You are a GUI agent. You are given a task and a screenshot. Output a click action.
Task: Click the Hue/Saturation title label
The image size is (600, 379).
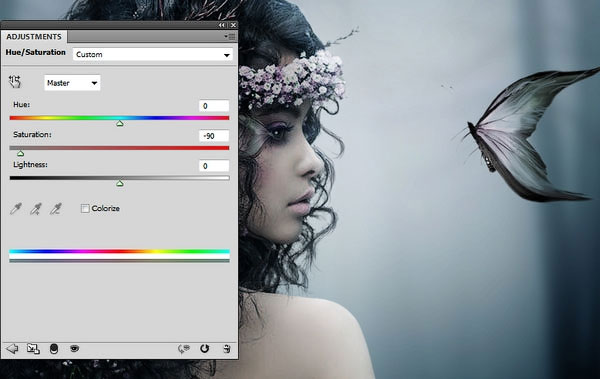[x=35, y=52]
